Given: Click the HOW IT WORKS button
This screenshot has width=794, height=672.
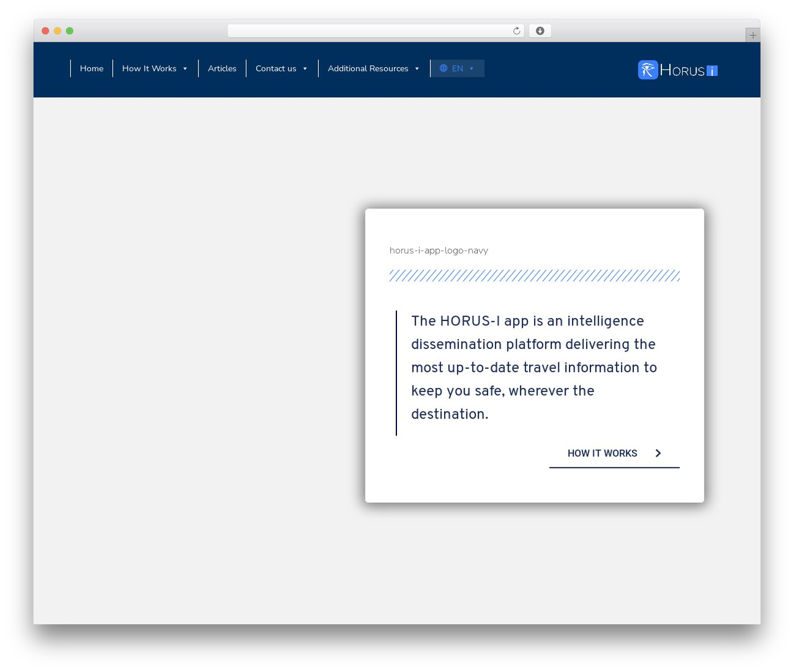Looking at the screenshot, I should pos(615,453).
